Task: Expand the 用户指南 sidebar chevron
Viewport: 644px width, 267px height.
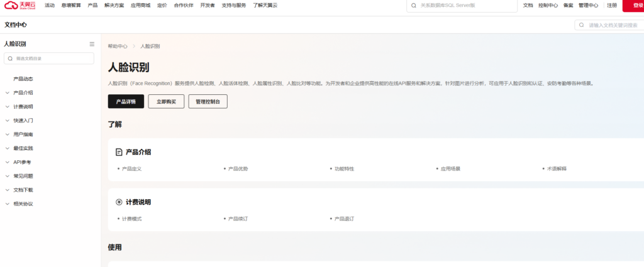Action: click(8, 134)
